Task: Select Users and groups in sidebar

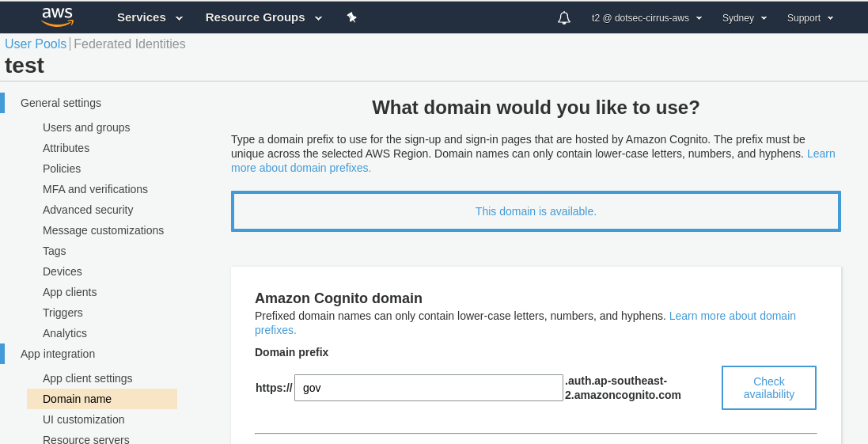Action: tap(86, 127)
